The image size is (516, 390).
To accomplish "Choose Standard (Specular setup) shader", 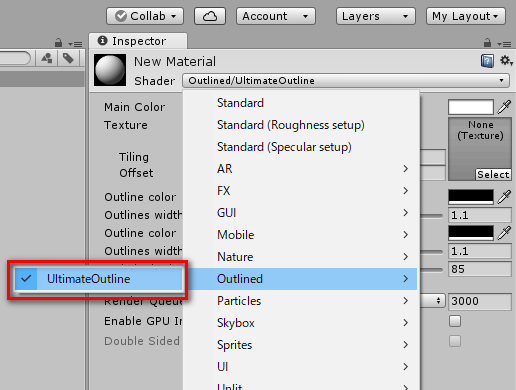I will [x=300, y=147].
